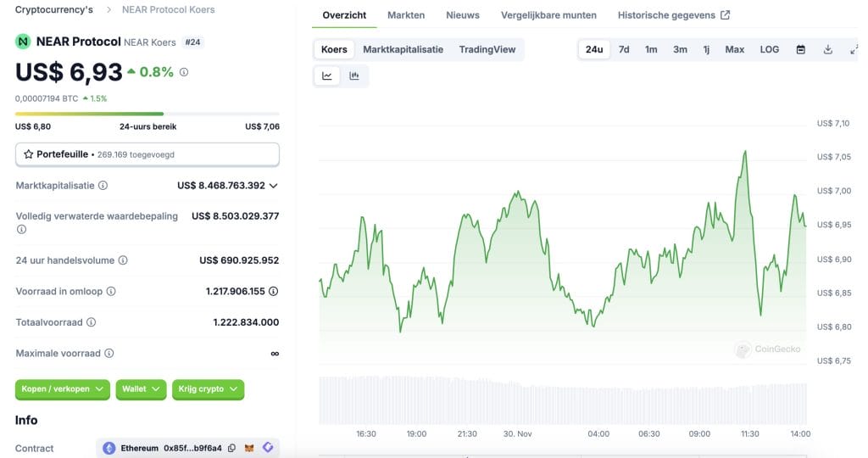Open Kopen / verkopen dropdown
Viewport: 868px width, 458px height.
63,389
